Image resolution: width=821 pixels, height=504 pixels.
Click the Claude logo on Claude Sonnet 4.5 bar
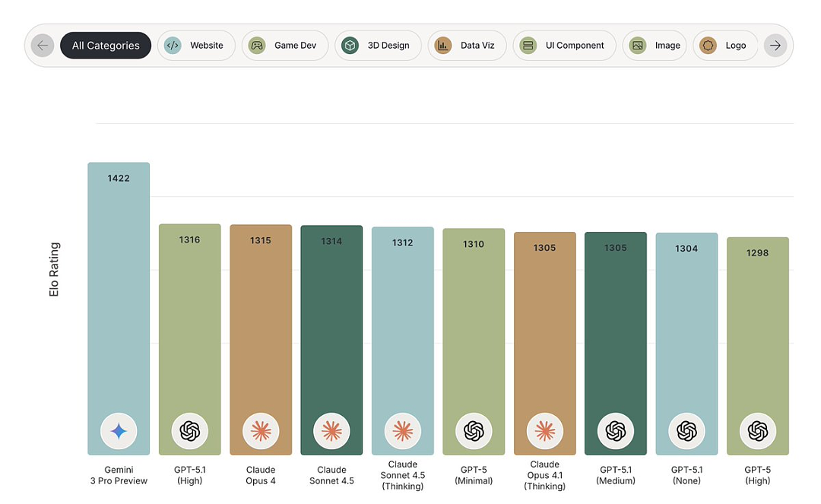pos(331,431)
